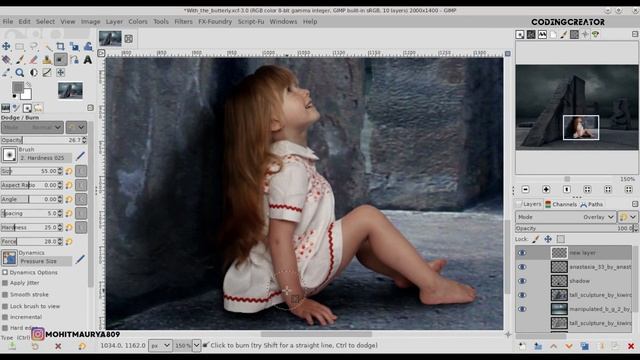Viewport: 640px width, 360px height.
Task: Switch to the Channels tab
Action: pos(561,204)
